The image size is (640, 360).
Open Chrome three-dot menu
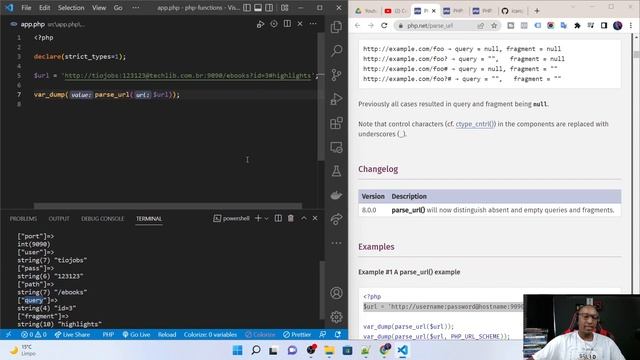(x=631, y=26)
